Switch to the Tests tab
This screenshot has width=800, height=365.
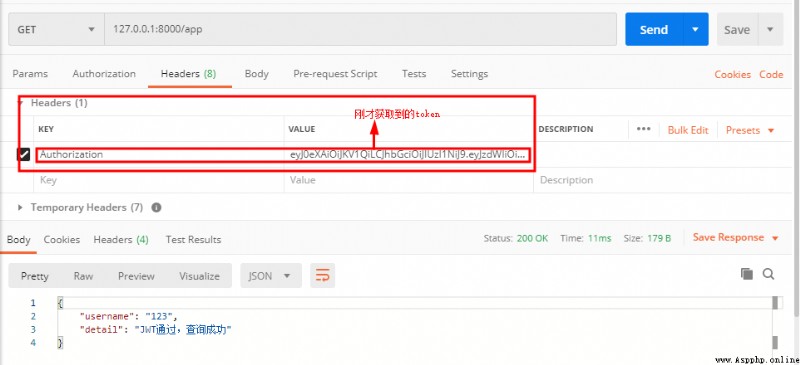[414, 74]
